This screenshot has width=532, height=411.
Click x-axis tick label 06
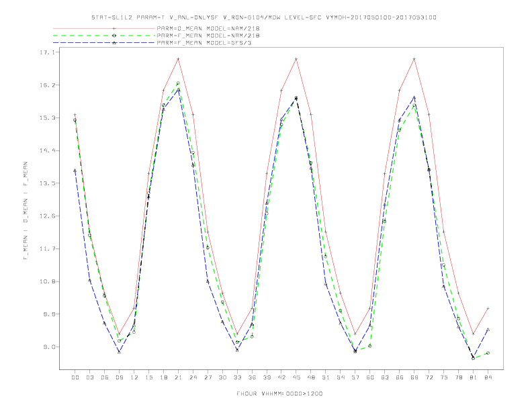pos(105,377)
